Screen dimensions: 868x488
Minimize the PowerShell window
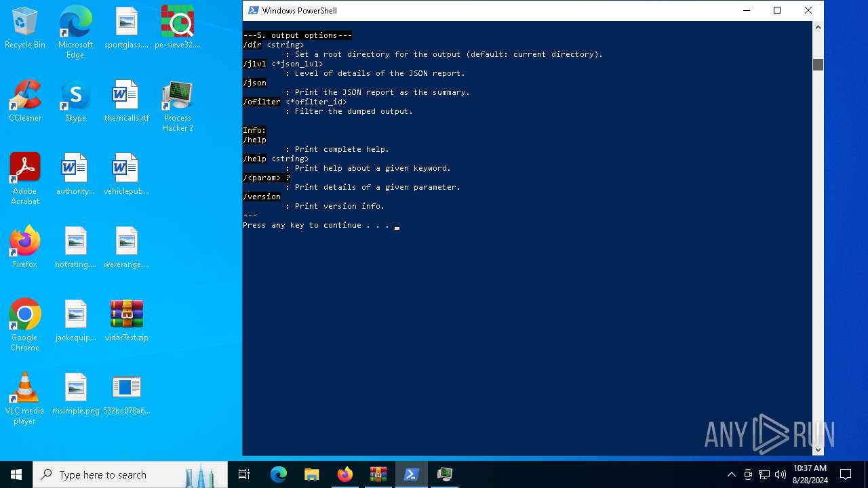tap(747, 10)
